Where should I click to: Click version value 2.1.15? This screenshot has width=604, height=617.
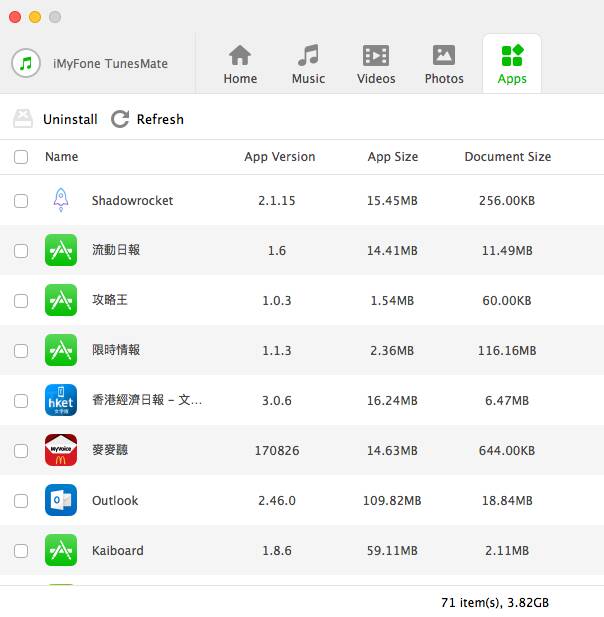(277, 201)
